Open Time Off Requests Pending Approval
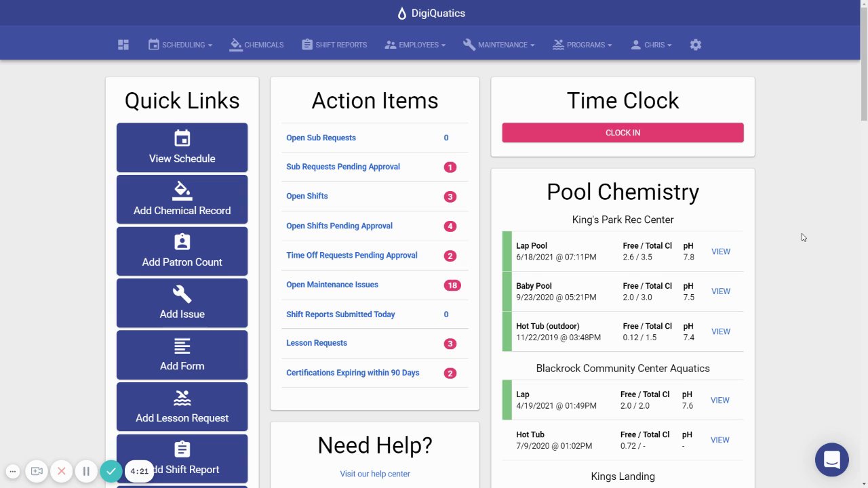The height and width of the screenshot is (488, 868). pyautogui.click(x=352, y=256)
